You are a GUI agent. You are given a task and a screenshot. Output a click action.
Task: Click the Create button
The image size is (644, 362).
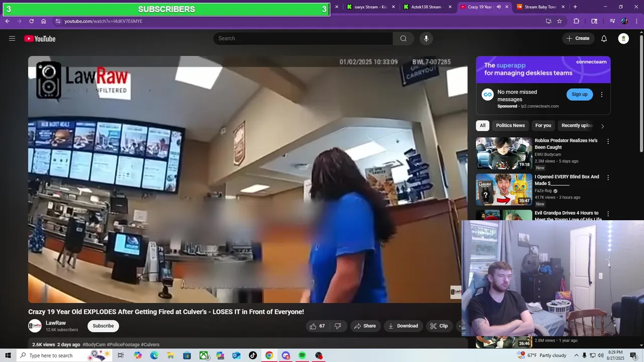point(578,39)
